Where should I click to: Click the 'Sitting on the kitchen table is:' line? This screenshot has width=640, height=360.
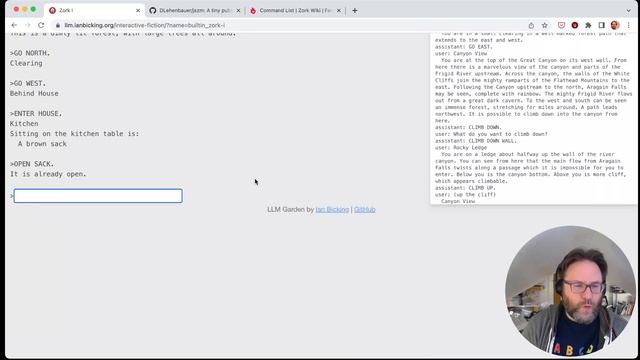tap(74, 134)
